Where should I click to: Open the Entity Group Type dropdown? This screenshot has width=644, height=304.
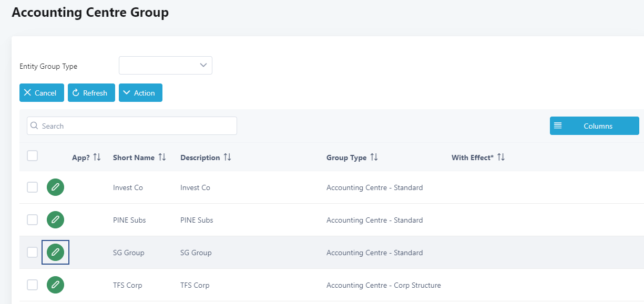pyautogui.click(x=166, y=66)
